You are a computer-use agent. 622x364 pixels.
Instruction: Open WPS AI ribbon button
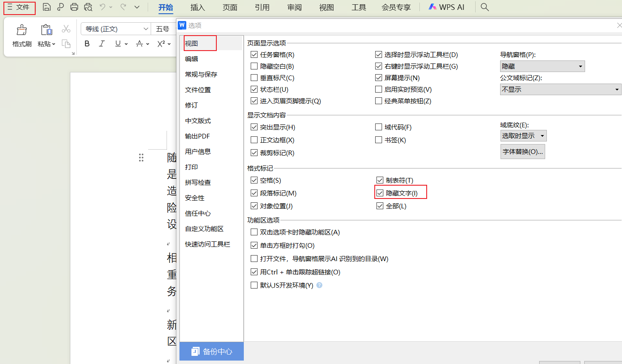pyautogui.click(x=446, y=7)
